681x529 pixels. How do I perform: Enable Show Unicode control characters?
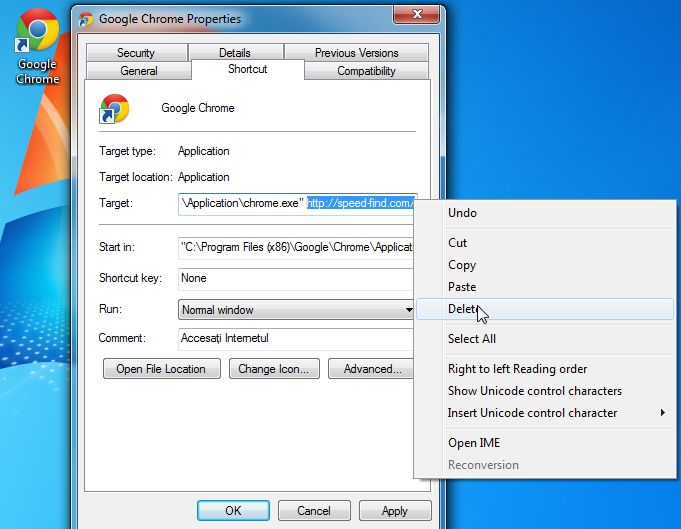pos(545,391)
